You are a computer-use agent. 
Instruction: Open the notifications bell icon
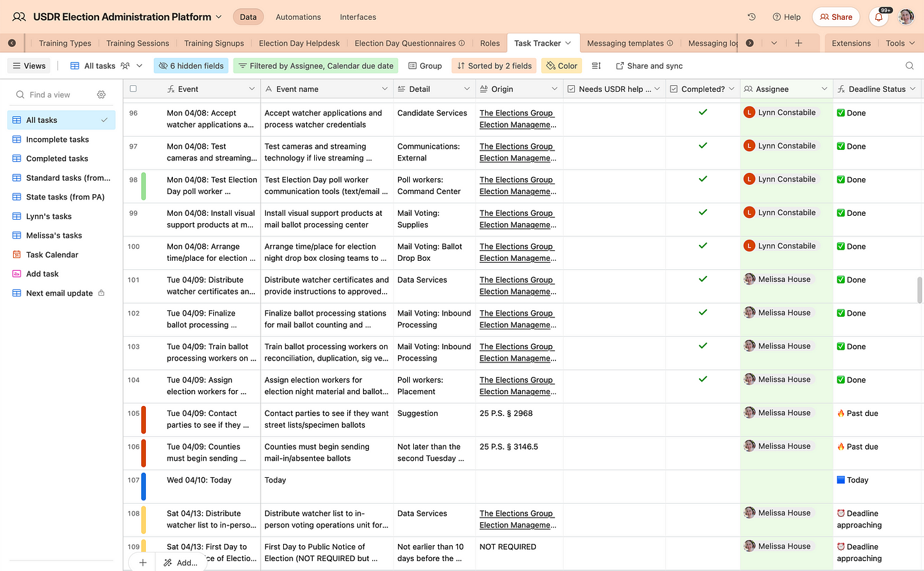(878, 17)
